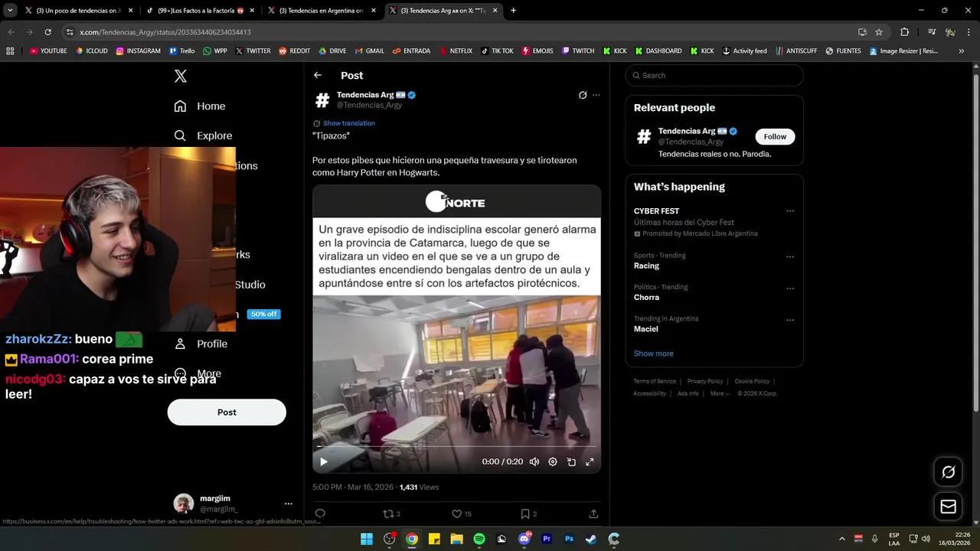This screenshot has width=980, height=551.
Task: Open options for the Chorra trend
Action: pyautogui.click(x=790, y=289)
